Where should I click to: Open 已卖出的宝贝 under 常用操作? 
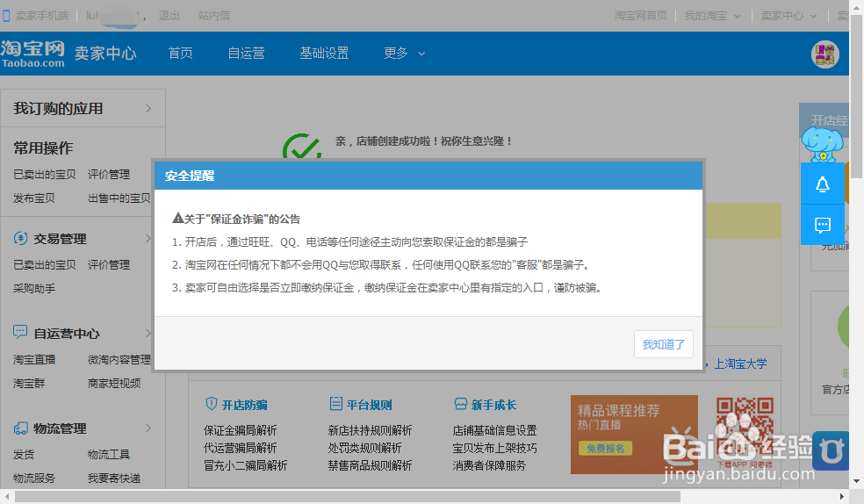pyautogui.click(x=45, y=174)
